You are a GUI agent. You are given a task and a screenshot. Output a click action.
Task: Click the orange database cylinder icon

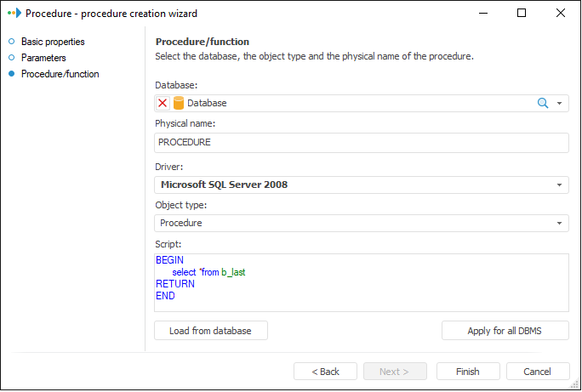179,103
